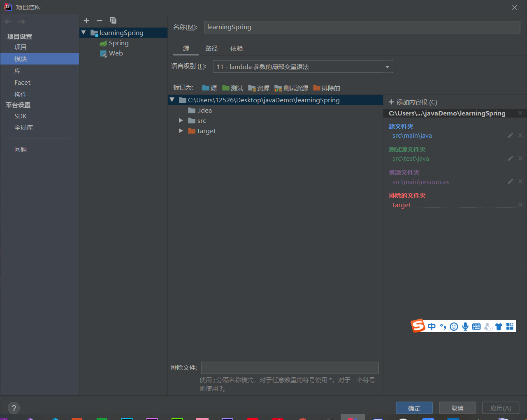Mark folder as 测试资源 (Test Resources)
The height and width of the screenshot is (420, 527).
point(291,88)
